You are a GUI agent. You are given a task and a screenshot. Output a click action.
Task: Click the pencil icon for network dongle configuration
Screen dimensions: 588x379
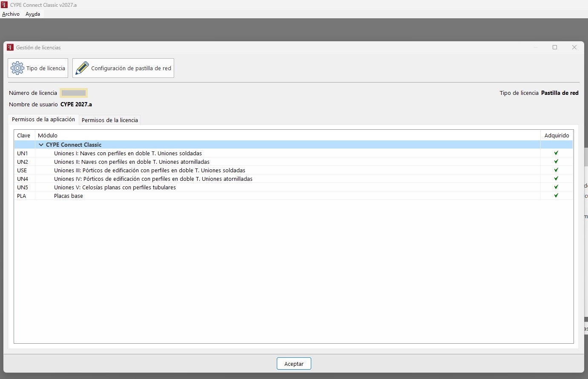tap(82, 68)
